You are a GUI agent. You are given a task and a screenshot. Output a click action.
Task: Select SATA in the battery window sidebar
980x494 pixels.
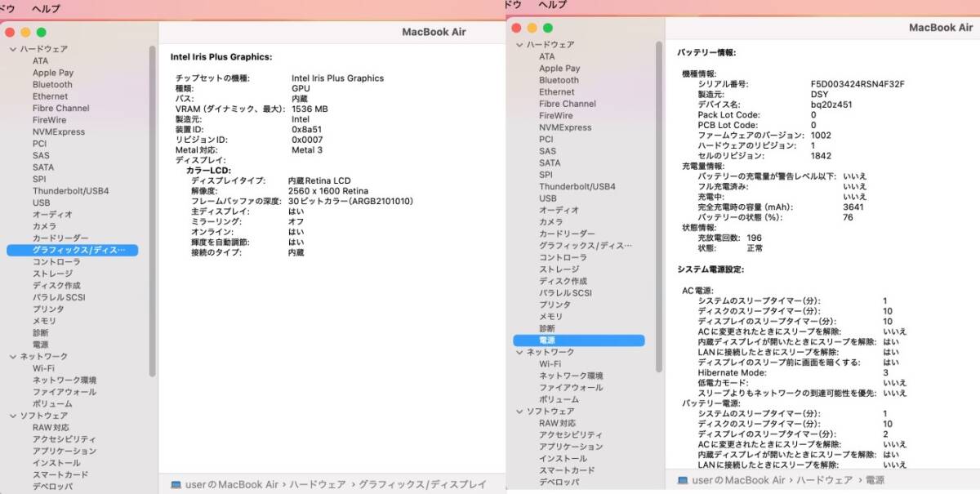550,163
